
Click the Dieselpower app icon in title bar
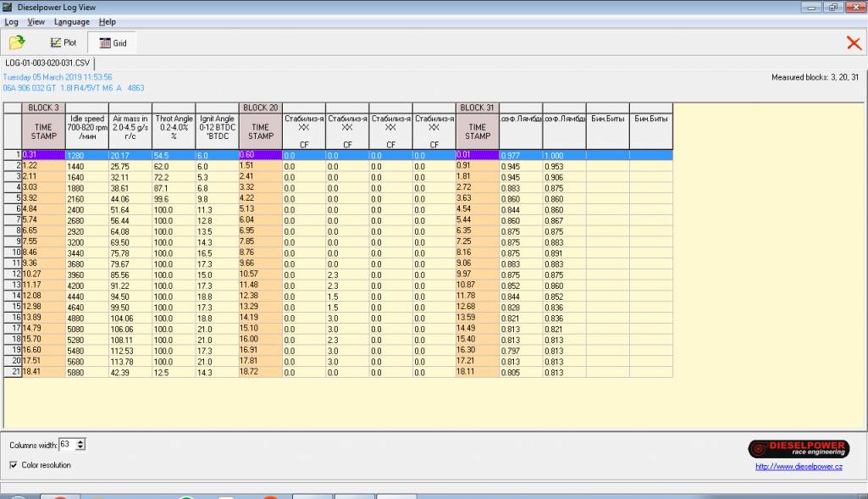pyautogui.click(x=8, y=8)
